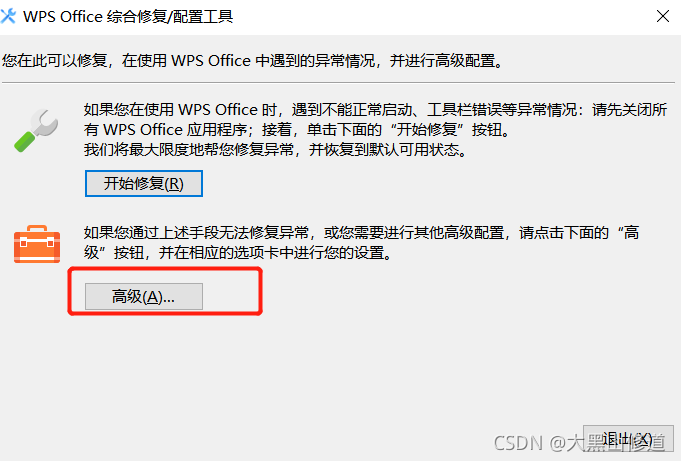Image resolution: width=681 pixels, height=461 pixels.
Task: Click the line 级”按钮，并在相应的选项卡中
Action: click(x=238, y=252)
